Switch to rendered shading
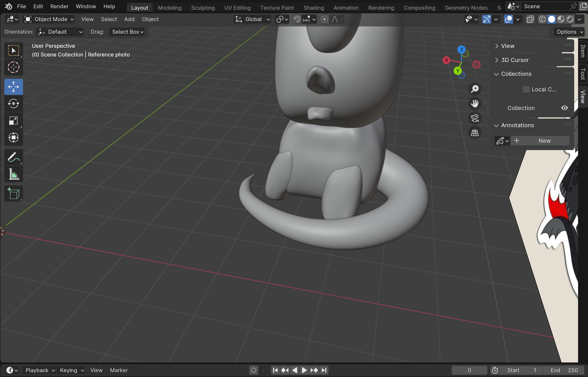Image resolution: width=588 pixels, height=377 pixels. point(570,19)
